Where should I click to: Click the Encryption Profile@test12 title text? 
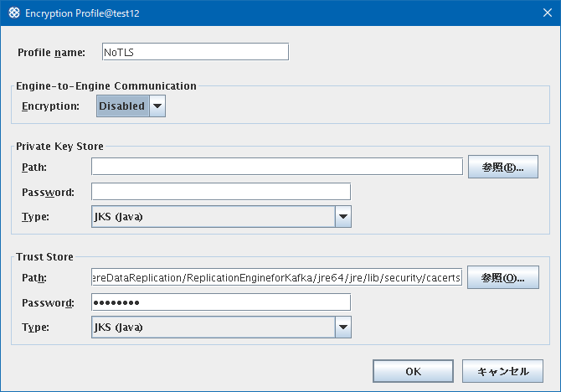coord(82,13)
